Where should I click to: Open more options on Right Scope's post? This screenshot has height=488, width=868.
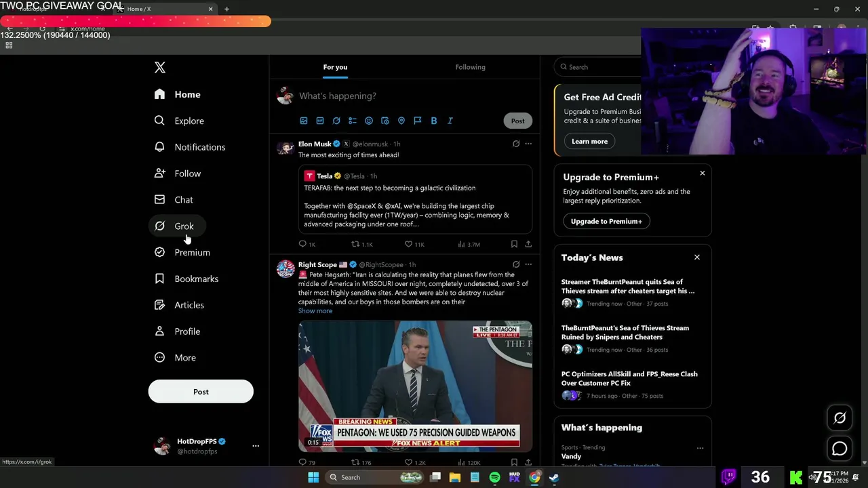pyautogui.click(x=528, y=264)
